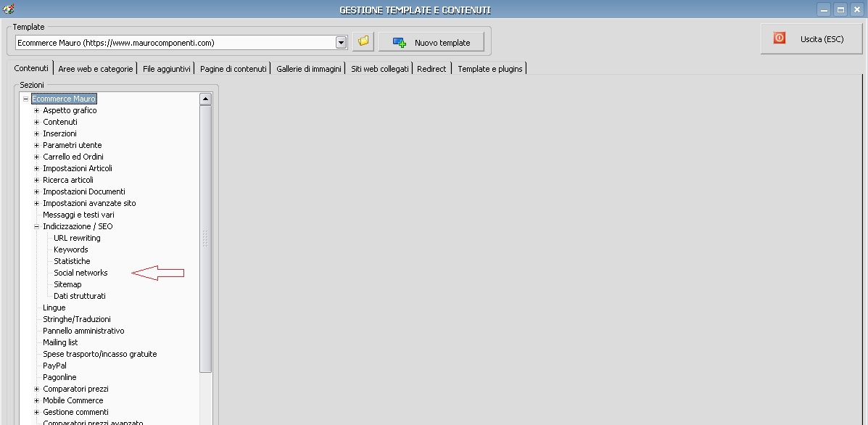
Task: Expand the Gestione commenti node
Action: coord(36,412)
